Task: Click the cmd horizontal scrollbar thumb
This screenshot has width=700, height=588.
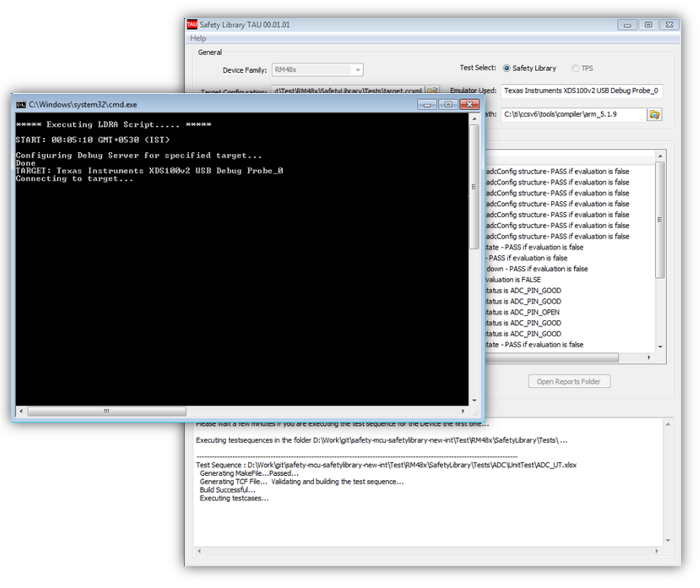Action: (107, 411)
